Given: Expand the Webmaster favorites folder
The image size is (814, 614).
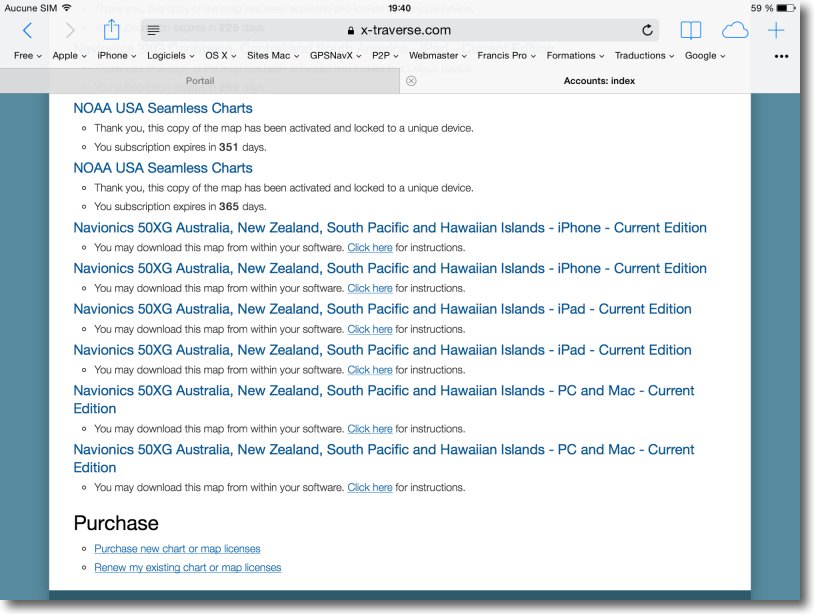Looking at the screenshot, I should point(438,56).
